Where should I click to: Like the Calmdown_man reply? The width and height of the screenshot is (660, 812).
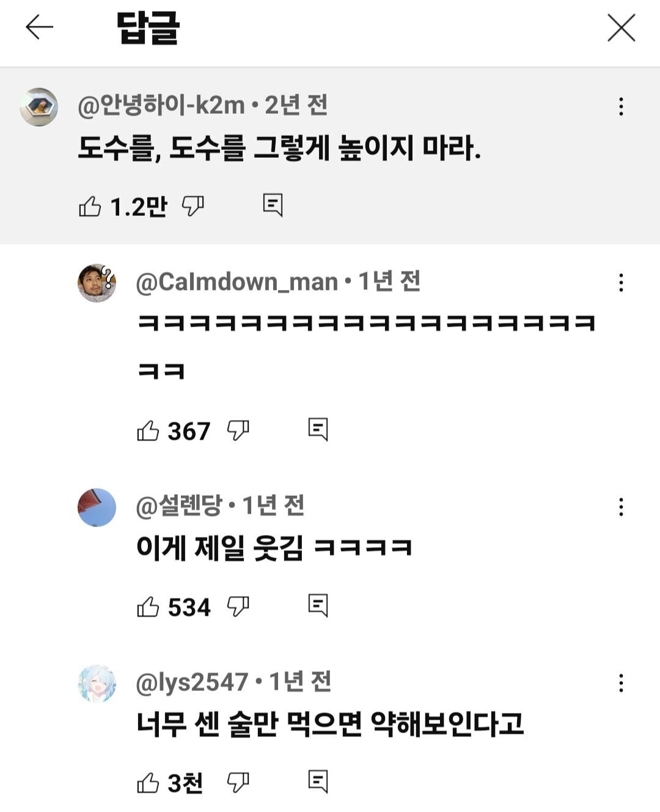[148, 431]
